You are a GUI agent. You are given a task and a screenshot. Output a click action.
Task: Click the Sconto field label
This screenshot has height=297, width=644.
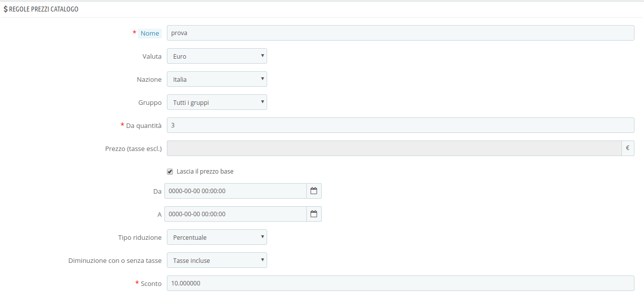151,284
